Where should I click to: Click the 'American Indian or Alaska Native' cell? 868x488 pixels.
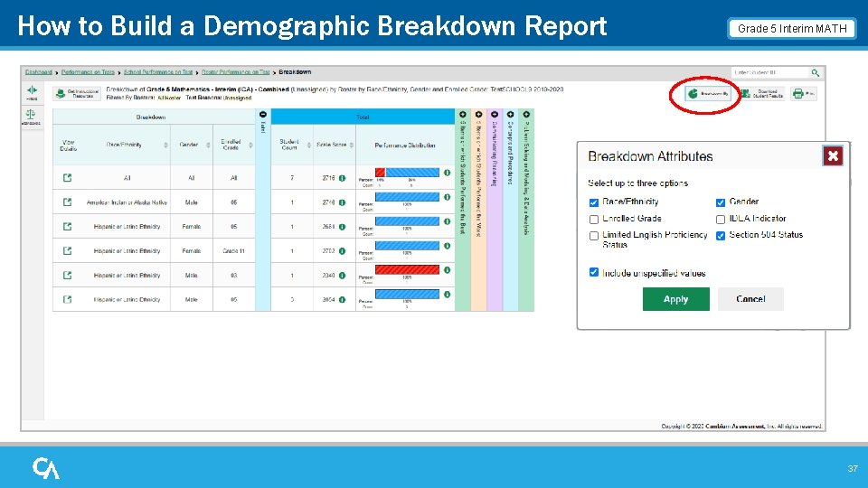127,202
